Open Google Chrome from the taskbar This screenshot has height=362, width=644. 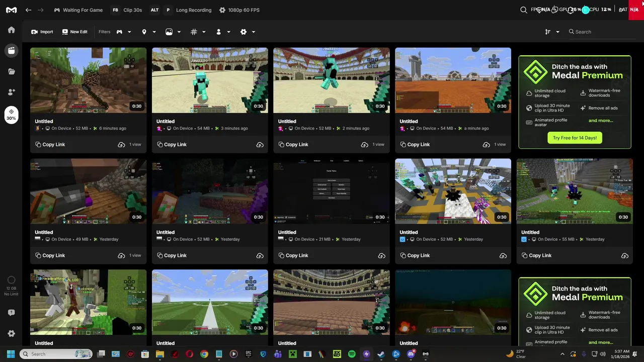(204, 354)
